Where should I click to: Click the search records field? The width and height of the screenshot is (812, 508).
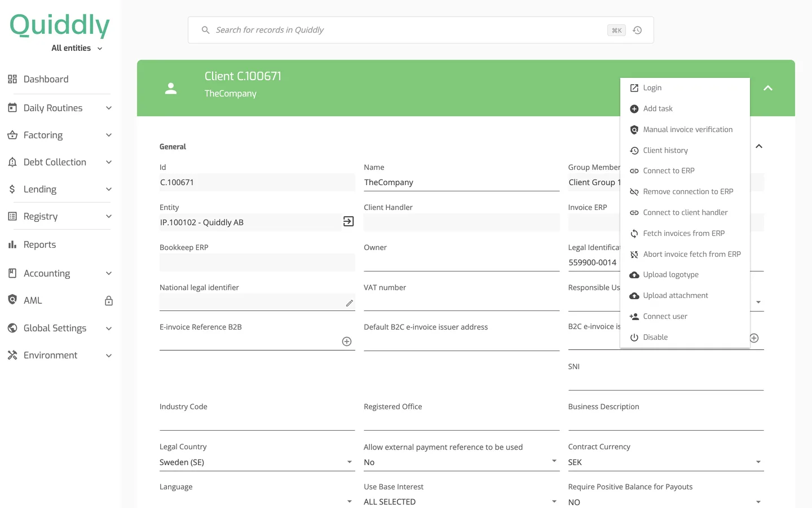click(421, 30)
